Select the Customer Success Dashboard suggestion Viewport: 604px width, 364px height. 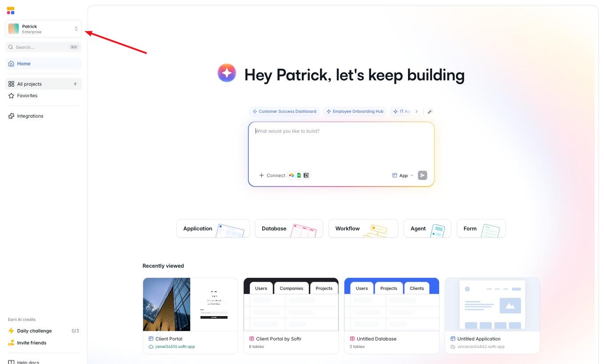(284, 111)
